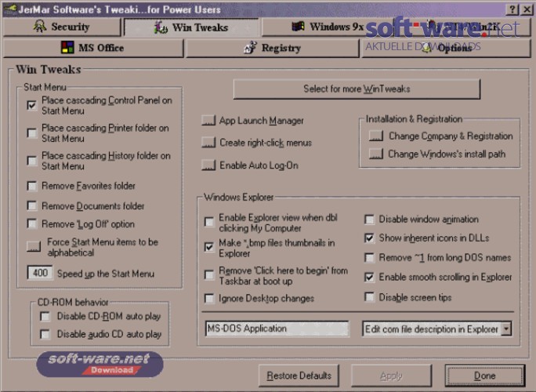This screenshot has width=536, height=392.
Task: Check Enable Explorer view for My Computer
Action: pos(209,222)
